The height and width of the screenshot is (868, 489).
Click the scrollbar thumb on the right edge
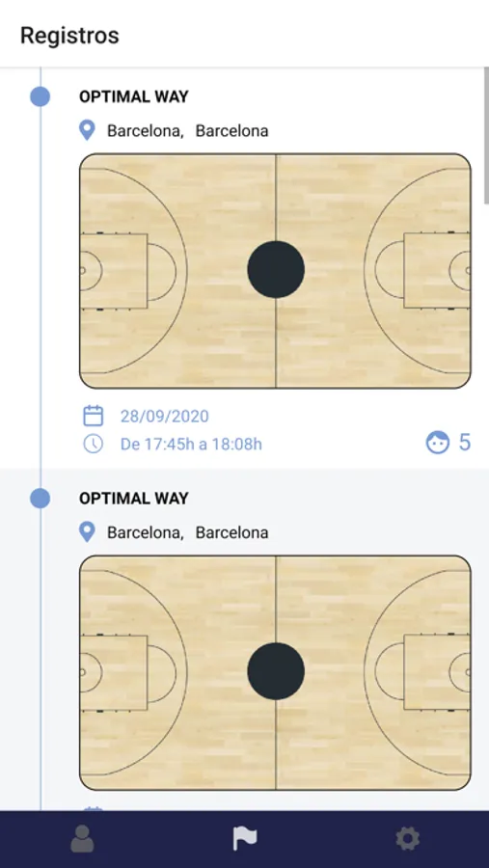pos(486,136)
